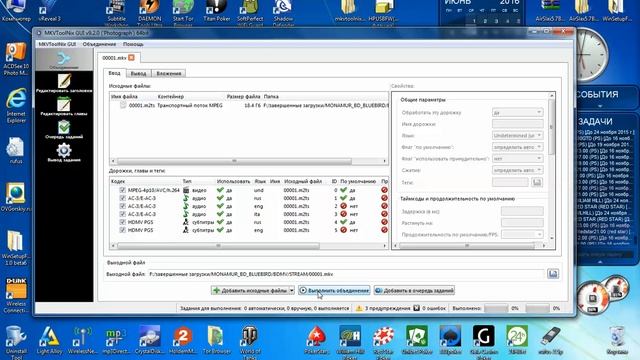The width and height of the screenshot is (640, 360).
Task: Click the save icon beside output file field
Action: (553, 274)
